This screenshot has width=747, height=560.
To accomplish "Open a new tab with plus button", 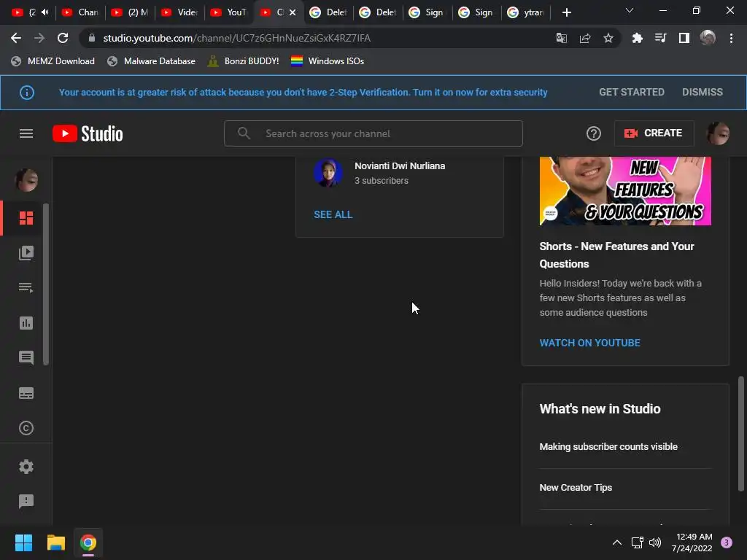I will pos(566,12).
